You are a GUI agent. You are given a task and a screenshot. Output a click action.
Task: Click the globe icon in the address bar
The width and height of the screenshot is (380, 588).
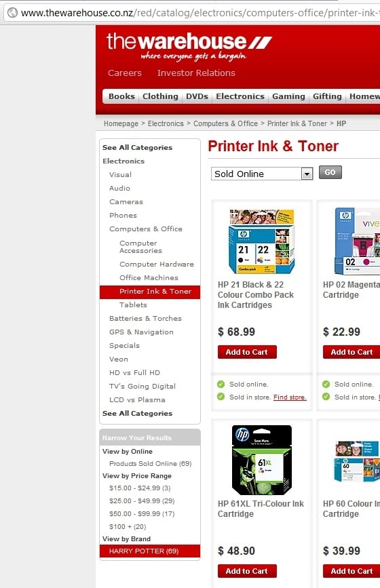click(12, 12)
